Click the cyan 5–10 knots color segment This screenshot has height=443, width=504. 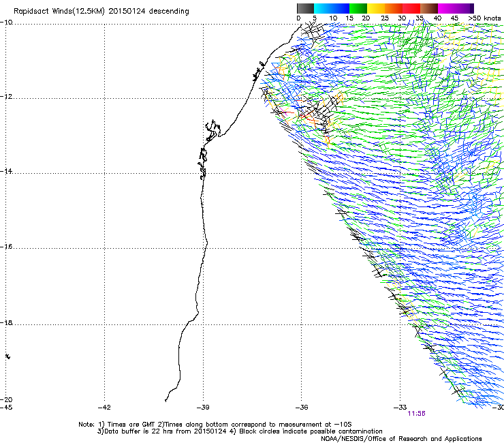point(323,8)
